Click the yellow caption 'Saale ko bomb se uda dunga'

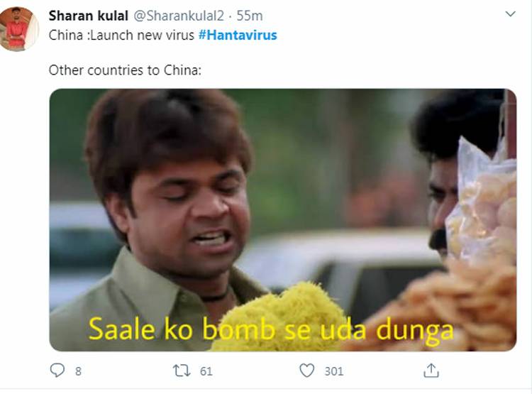coord(271,329)
